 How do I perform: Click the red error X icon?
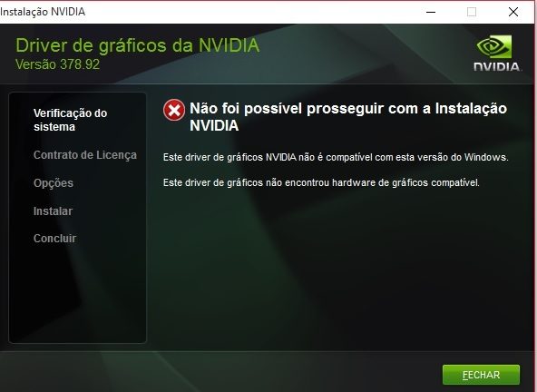[174, 110]
